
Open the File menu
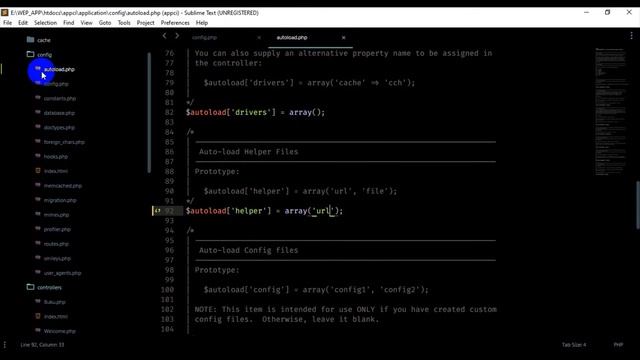[8, 23]
